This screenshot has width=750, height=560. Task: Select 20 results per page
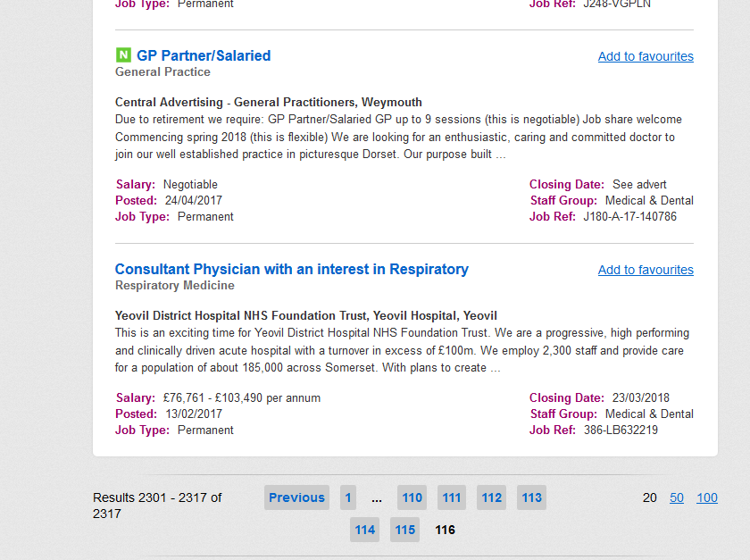pyautogui.click(x=649, y=497)
